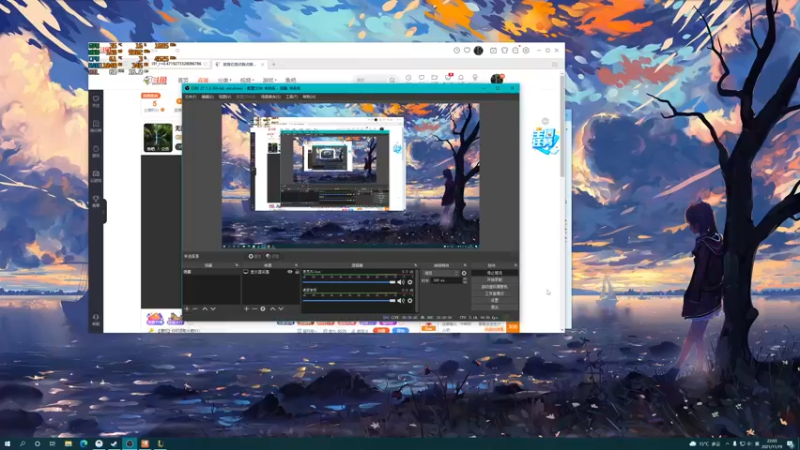
Task: Move the scene down in OBS Scenes panel
Action: pos(213,309)
